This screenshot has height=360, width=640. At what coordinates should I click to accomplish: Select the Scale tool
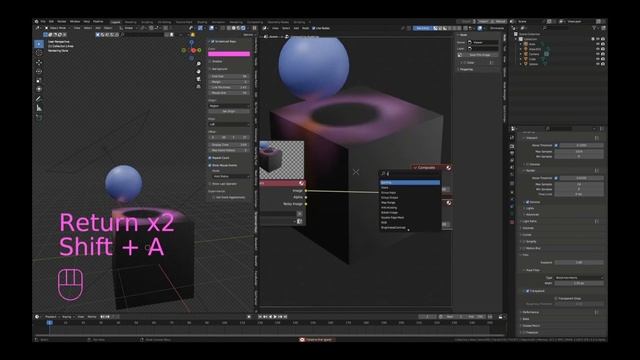(39, 80)
